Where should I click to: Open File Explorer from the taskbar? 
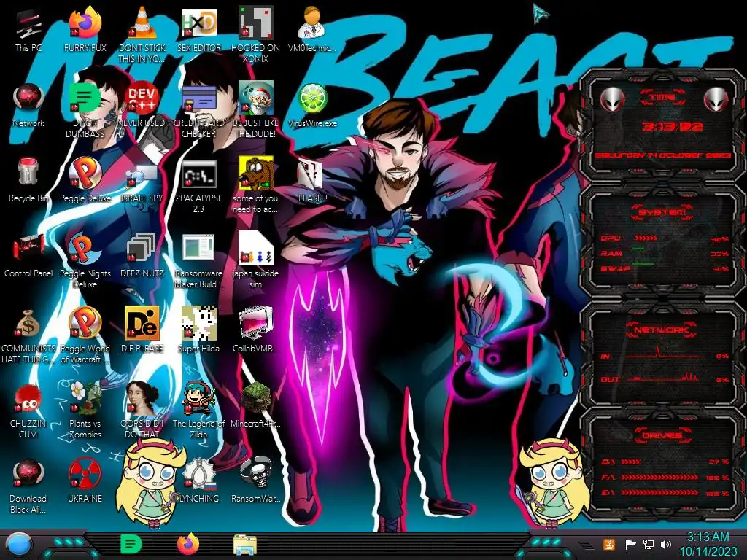(x=245, y=545)
